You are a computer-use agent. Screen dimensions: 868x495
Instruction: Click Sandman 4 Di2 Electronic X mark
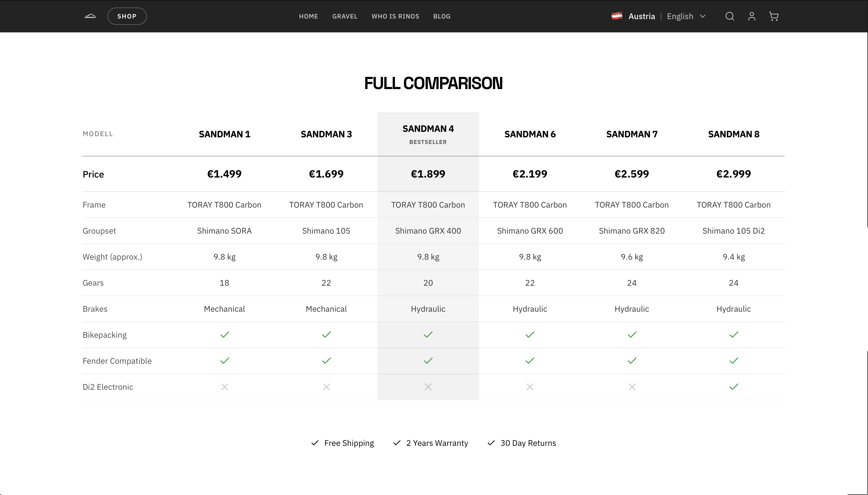click(x=428, y=387)
